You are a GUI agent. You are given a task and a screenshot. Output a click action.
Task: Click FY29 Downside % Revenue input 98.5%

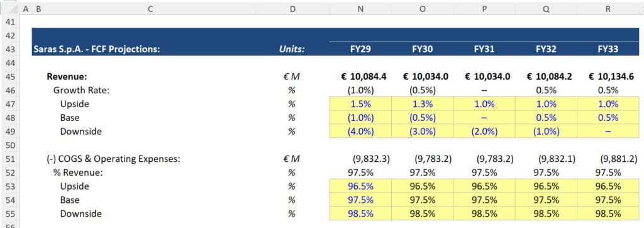(360, 214)
